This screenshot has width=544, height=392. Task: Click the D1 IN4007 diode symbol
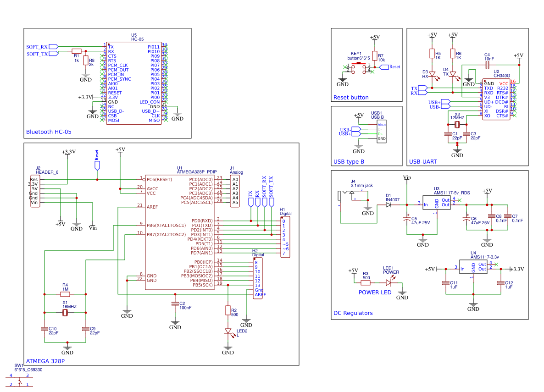pos(389,204)
